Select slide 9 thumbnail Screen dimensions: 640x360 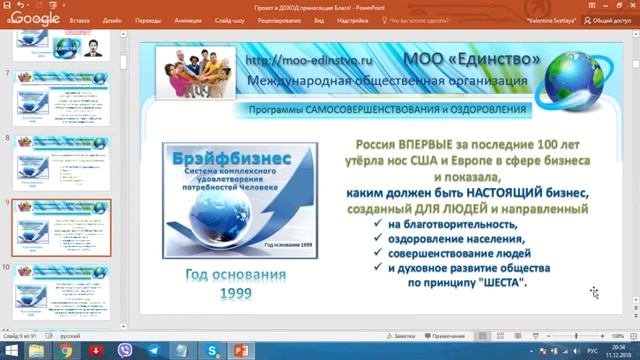(61, 228)
